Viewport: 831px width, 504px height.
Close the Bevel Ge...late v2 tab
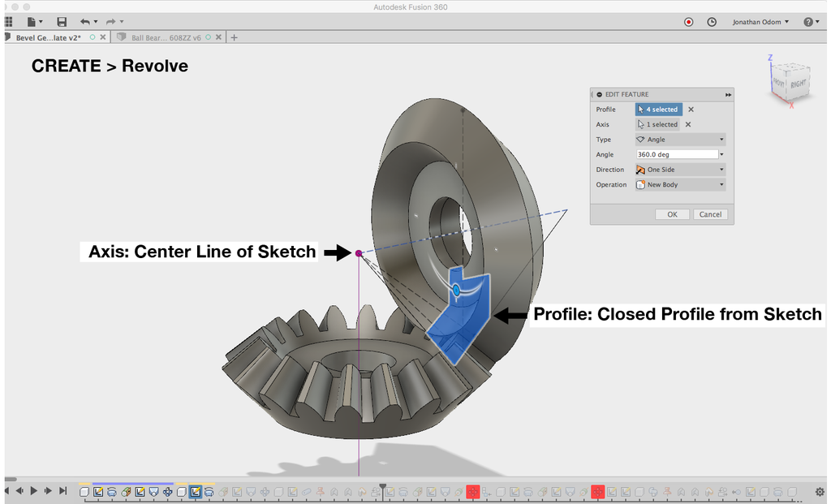click(103, 37)
